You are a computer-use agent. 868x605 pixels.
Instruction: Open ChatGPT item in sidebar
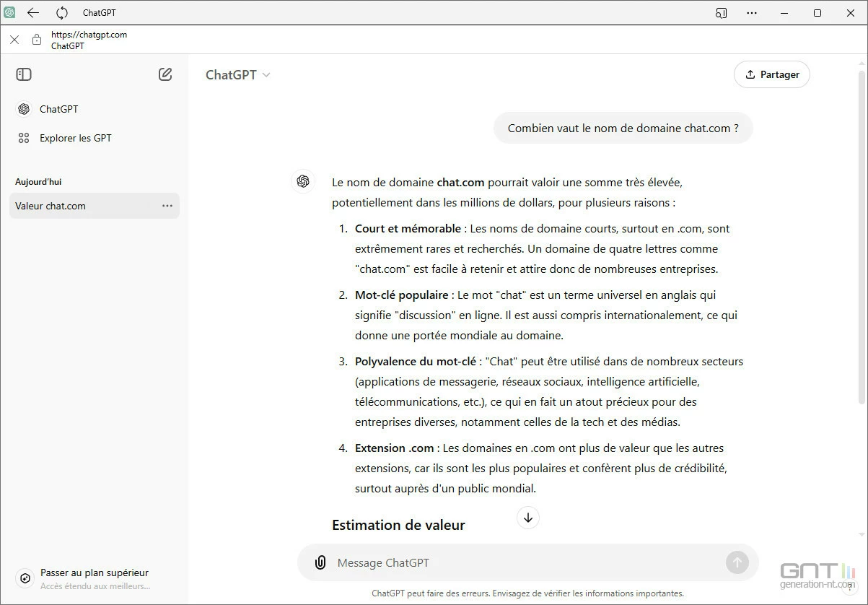58,109
